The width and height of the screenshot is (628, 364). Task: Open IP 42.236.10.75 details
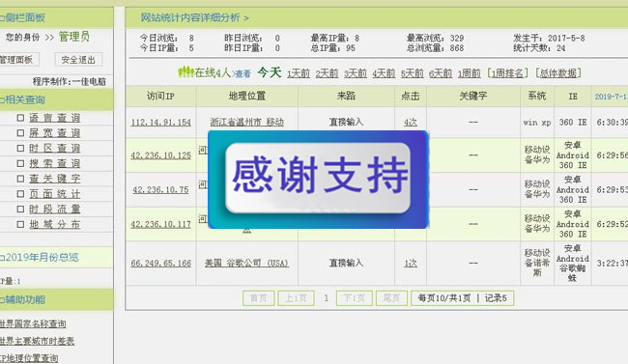click(160, 190)
